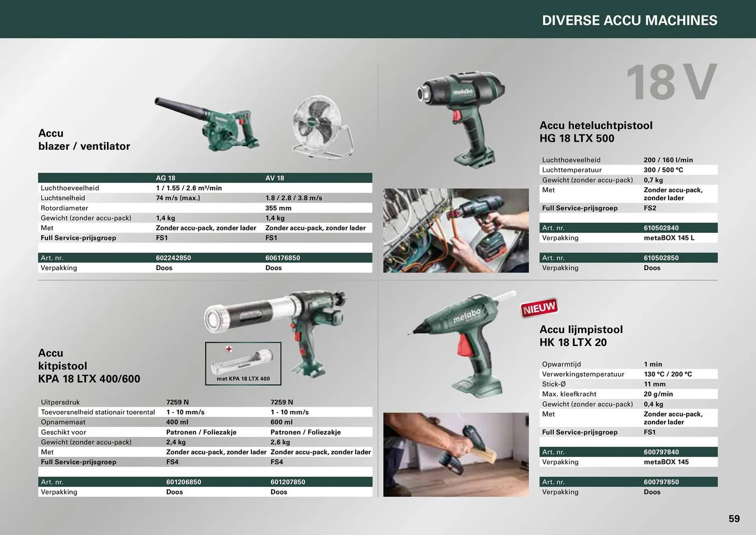Click the Accu heteluchtpistool HG 18 LTX 500 title
Viewport: 756px width, 535px height.
(596, 132)
